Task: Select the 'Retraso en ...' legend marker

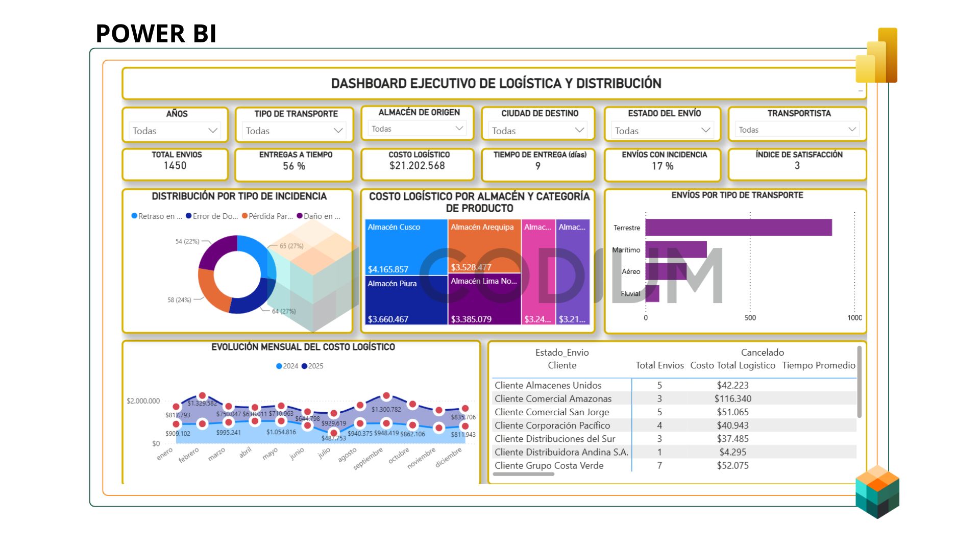Action: [134, 216]
